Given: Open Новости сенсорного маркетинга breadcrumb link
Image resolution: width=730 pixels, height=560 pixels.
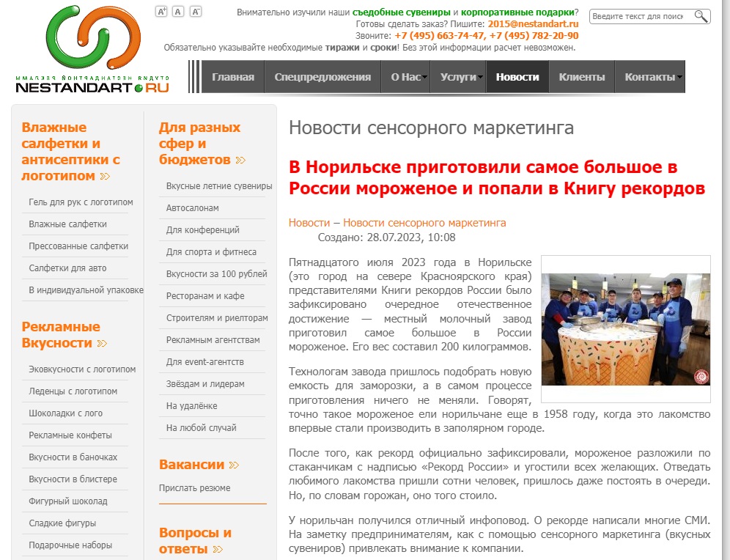Looking at the screenshot, I should [424, 223].
